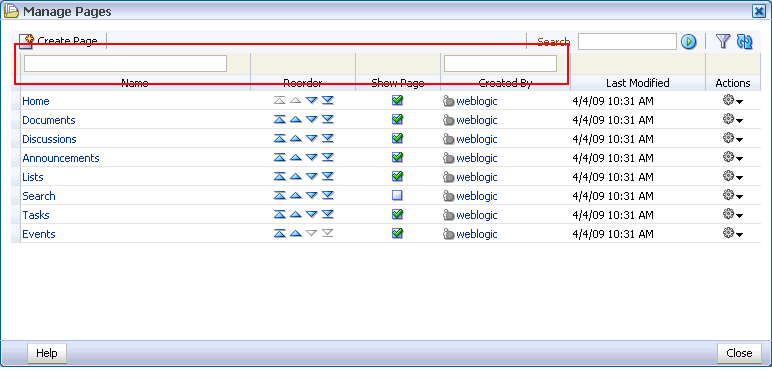Move Discussions page to top
Image resolution: width=772 pixels, height=381 pixels.
279,139
